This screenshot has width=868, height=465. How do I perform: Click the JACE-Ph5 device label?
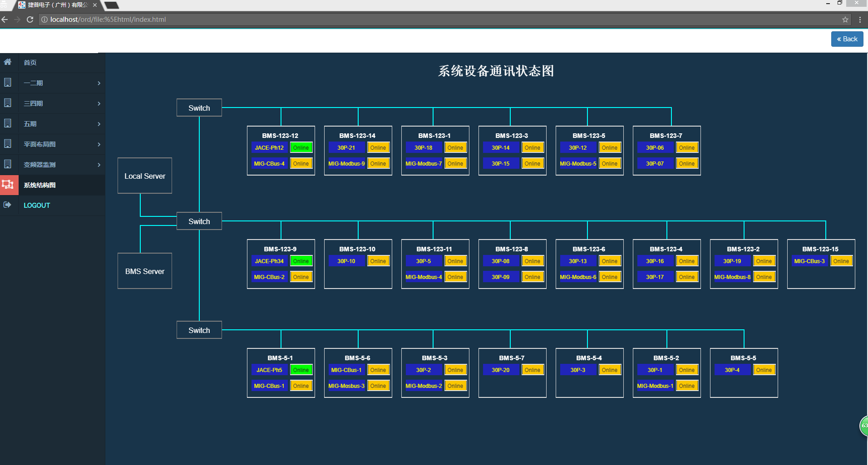click(x=269, y=370)
